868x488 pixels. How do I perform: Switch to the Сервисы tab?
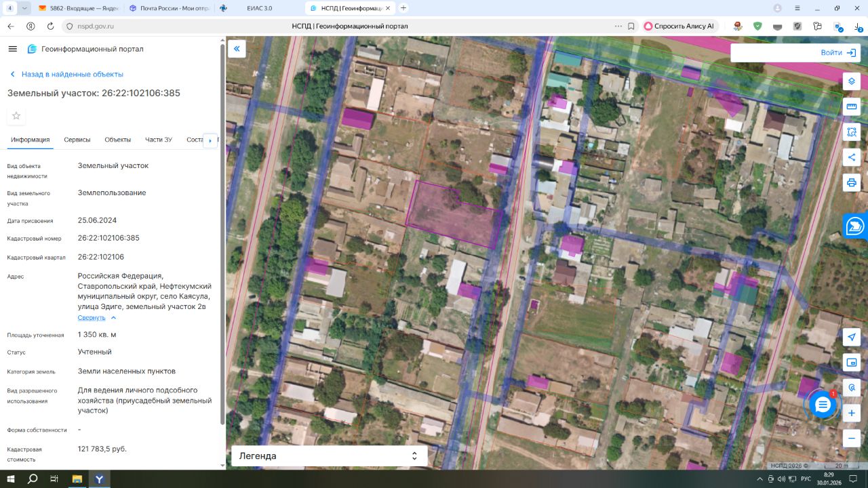click(77, 140)
